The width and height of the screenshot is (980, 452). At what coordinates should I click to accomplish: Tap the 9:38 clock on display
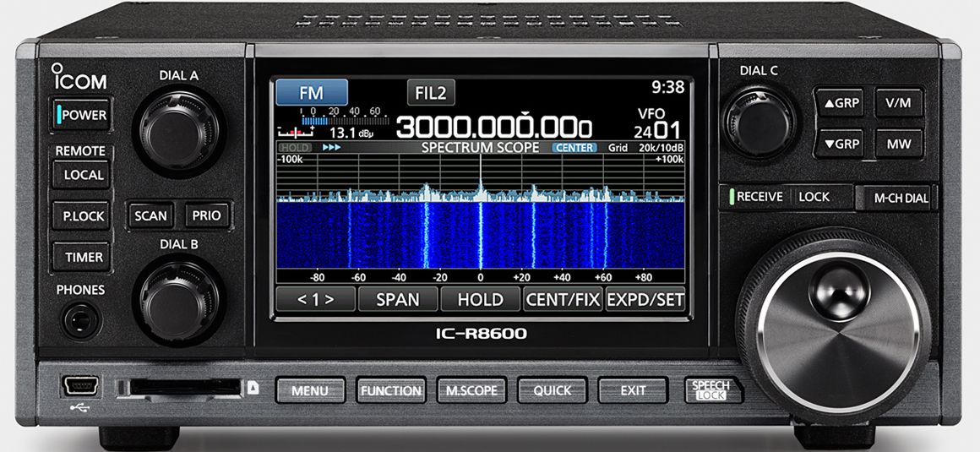668,88
